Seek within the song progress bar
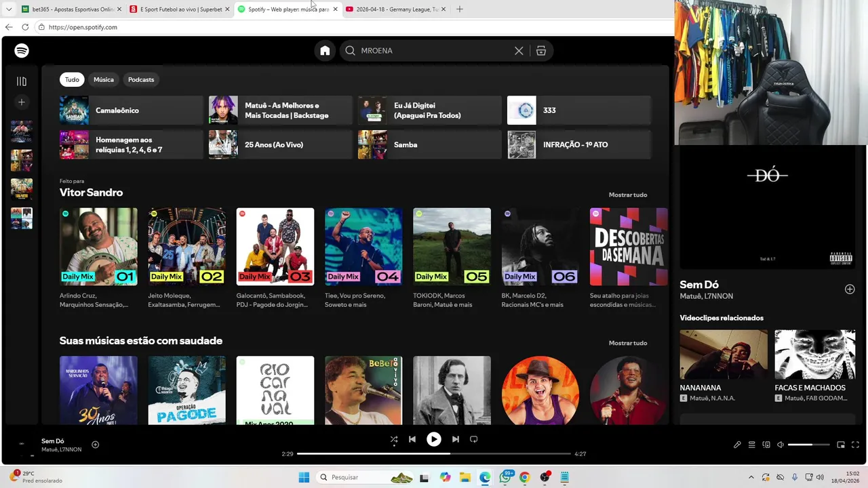This screenshot has height=488, width=868. [x=434, y=453]
